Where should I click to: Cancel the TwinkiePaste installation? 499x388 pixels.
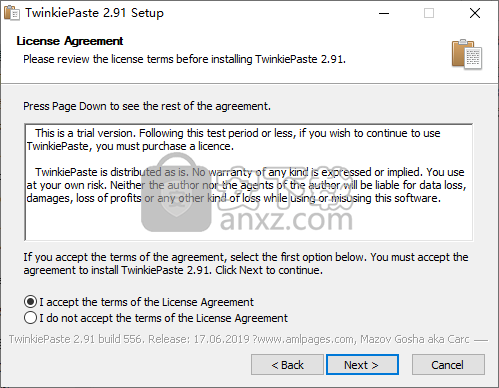pos(448,365)
